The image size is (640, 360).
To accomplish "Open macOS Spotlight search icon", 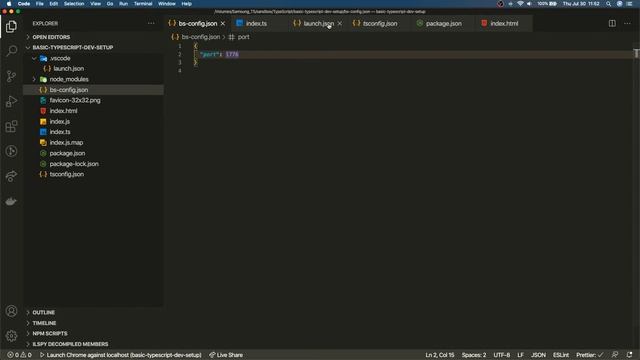I will click(x=608, y=4).
